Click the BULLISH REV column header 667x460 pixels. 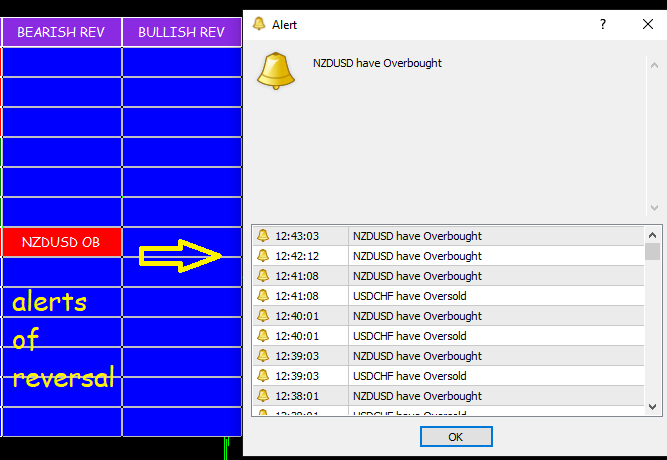[x=182, y=32]
